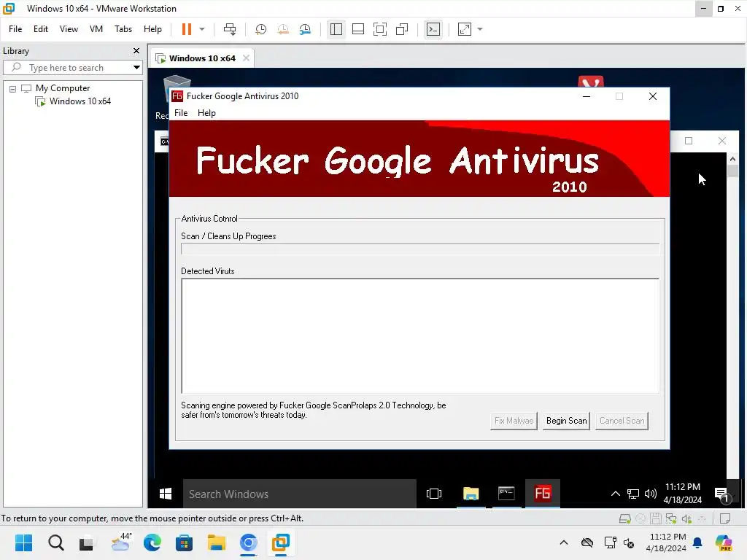Click the message log icon in status bar
The height and width of the screenshot is (560, 747).
(x=726, y=518)
